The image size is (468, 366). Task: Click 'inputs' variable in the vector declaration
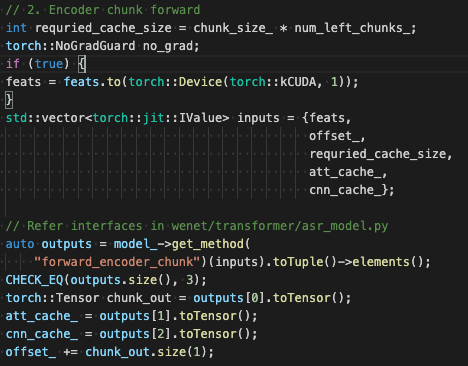click(x=258, y=118)
